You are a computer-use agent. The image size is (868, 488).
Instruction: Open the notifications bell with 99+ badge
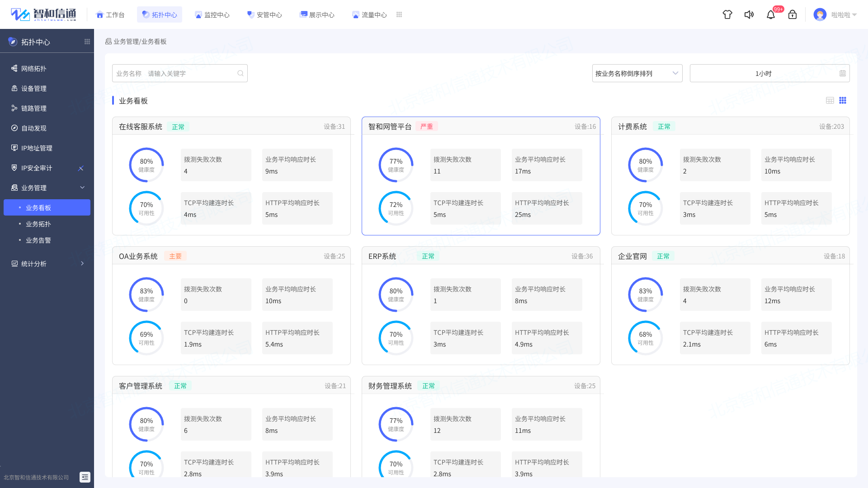tap(771, 14)
